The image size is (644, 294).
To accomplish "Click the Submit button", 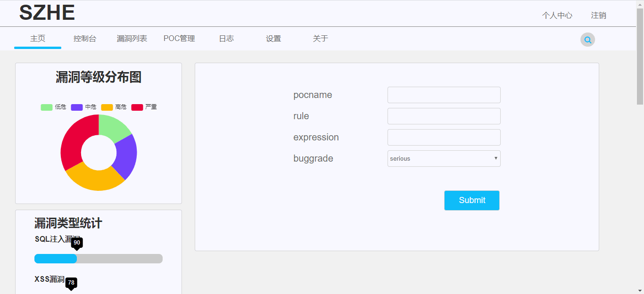I will [x=472, y=200].
